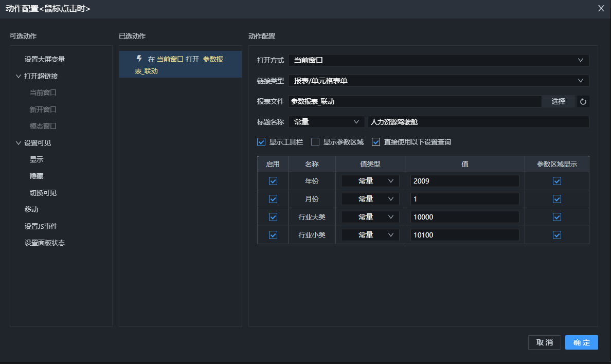Click the 确定 button
This screenshot has height=364, width=611.
pos(581,342)
